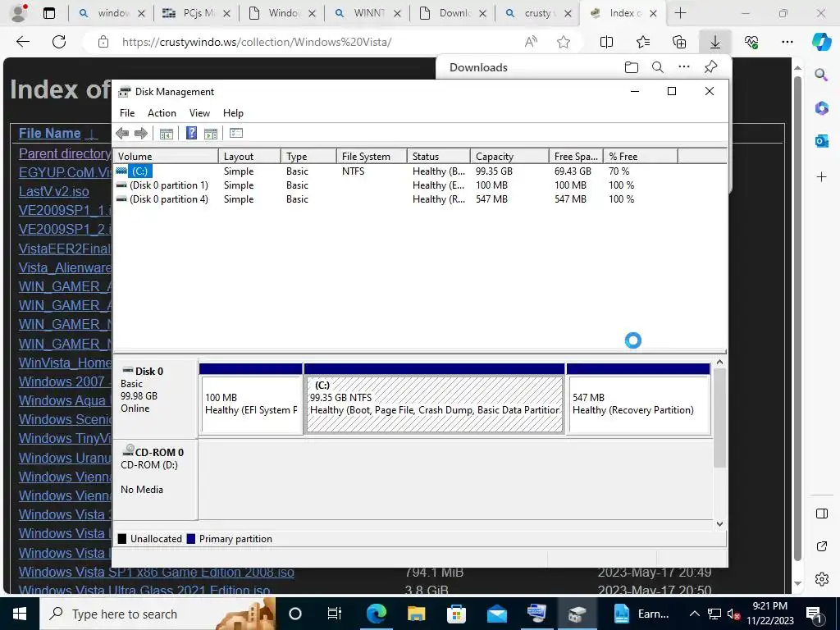Open Windows Vista SP1 x86 Game Edition 2008.iso link
This screenshot has height=630, width=840.
coord(157,572)
